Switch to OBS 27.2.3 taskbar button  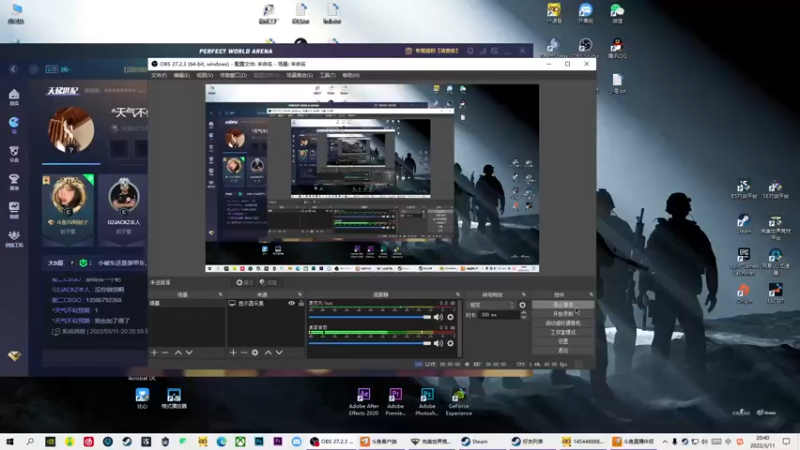coord(332,441)
